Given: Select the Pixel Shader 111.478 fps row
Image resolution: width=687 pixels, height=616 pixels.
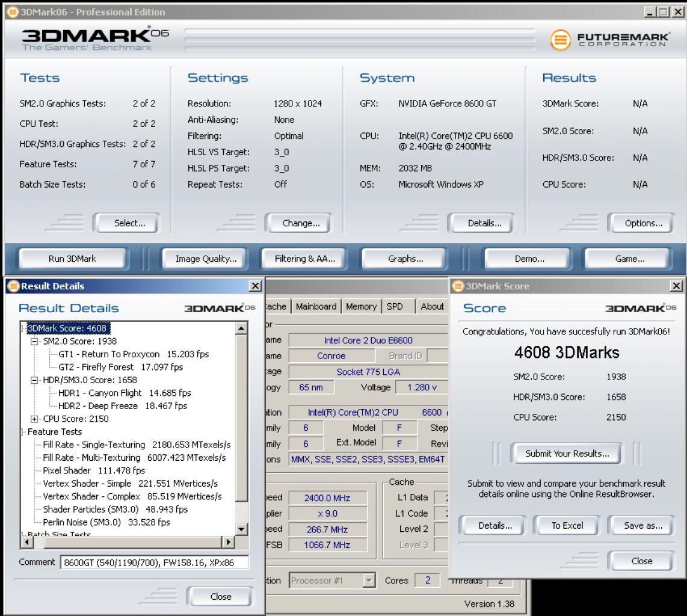Looking at the screenshot, I should click(x=94, y=470).
